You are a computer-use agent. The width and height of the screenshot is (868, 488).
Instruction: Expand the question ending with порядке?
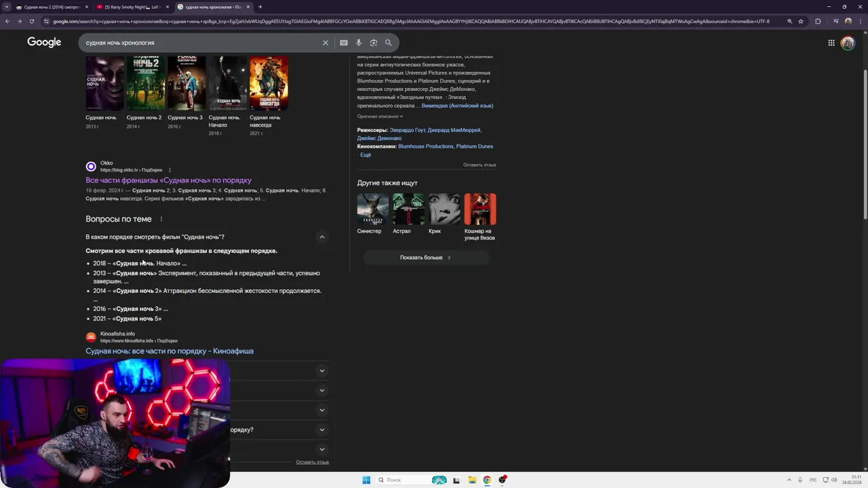click(322, 430)
